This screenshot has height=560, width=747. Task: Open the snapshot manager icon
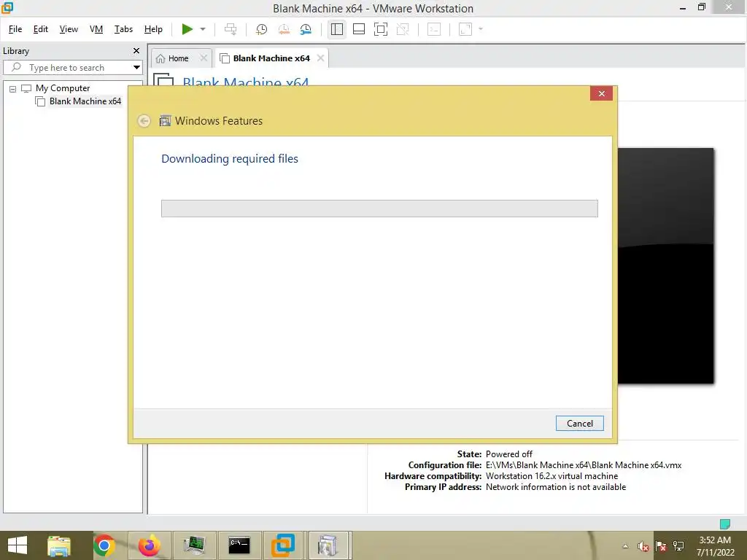[x=306, y=29]
